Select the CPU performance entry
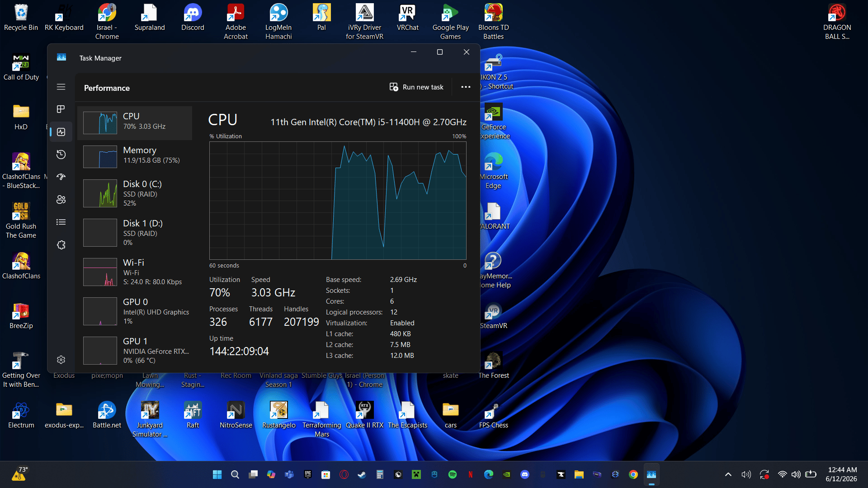The image size is (868, 488). pos(135,123)
